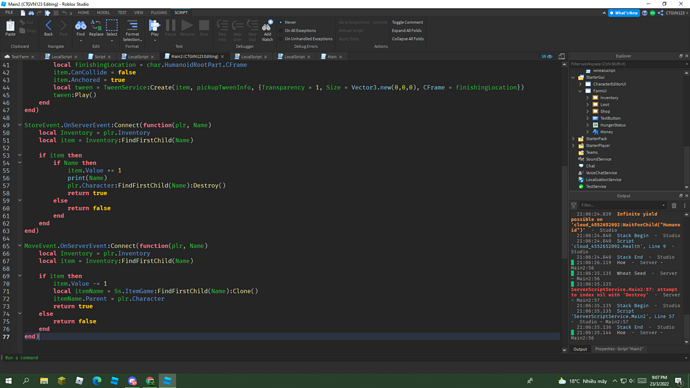This screenshot has width=690, height=388.
Task: Select On All Exceptions option
Action: click(x=297, y=31)
